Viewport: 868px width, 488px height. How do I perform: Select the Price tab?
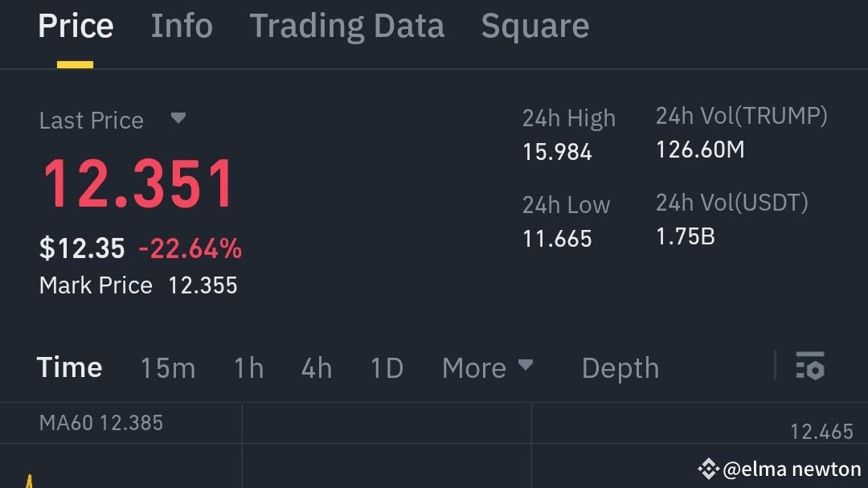point(76,27)
